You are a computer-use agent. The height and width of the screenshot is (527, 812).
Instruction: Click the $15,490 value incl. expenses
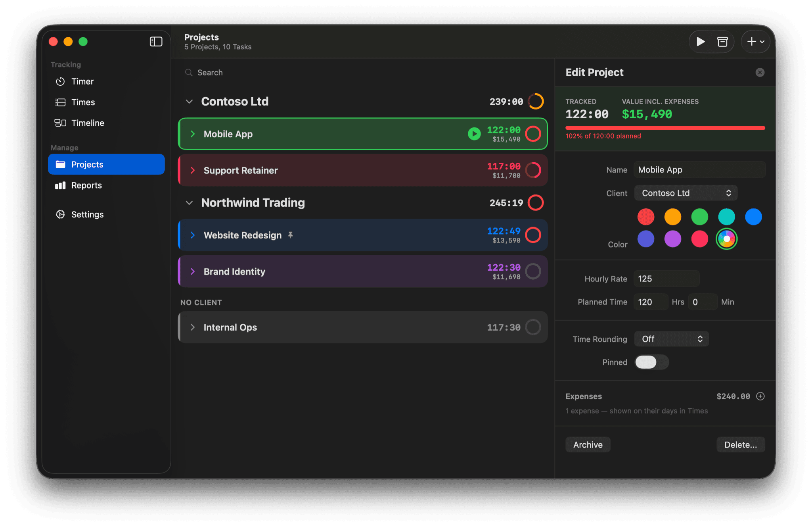click(x=647, y=114)
